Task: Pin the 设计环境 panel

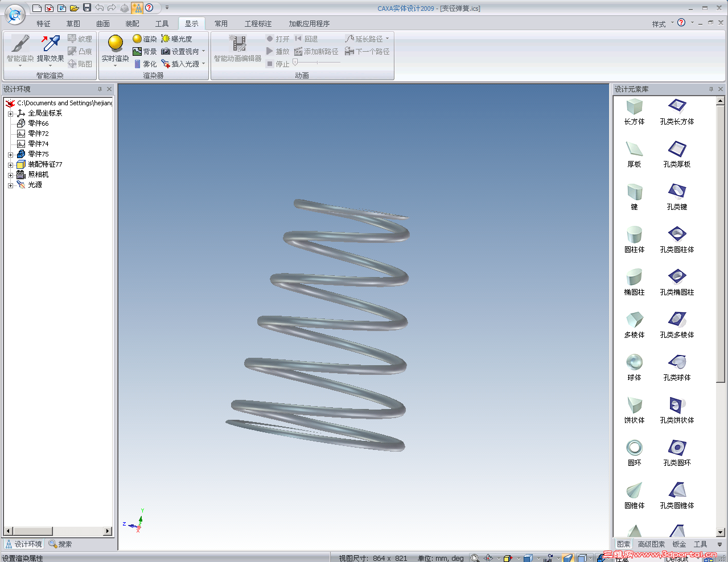Action: [100, 89]
